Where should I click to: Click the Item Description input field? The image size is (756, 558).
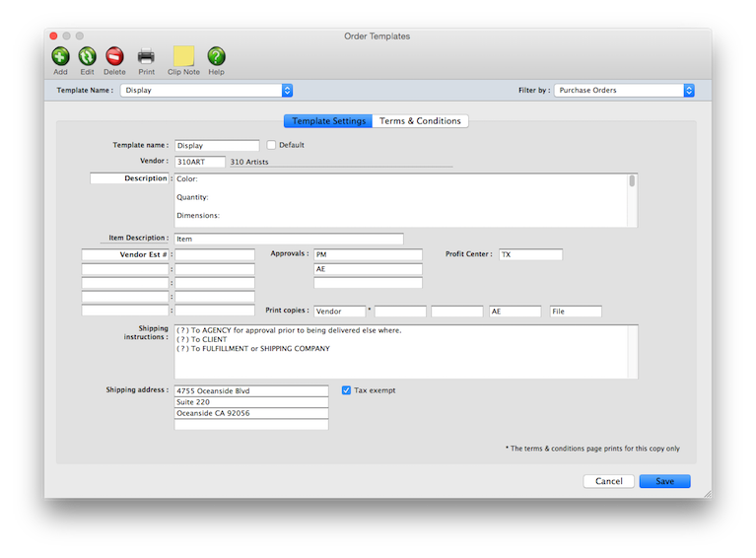(x=289, y=239)
